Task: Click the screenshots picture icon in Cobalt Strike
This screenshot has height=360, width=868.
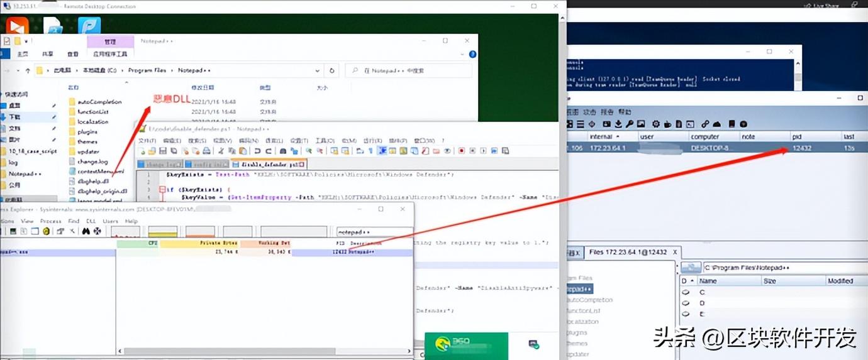Action: [641, 124]
